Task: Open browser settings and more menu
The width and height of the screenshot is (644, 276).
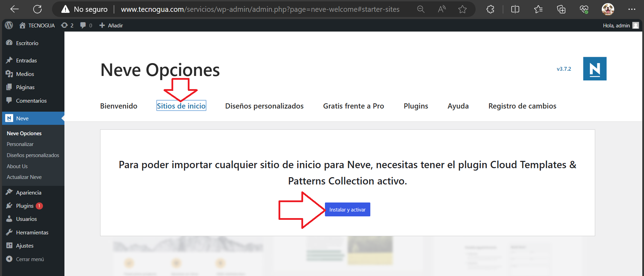Action: tap(632, 9)
